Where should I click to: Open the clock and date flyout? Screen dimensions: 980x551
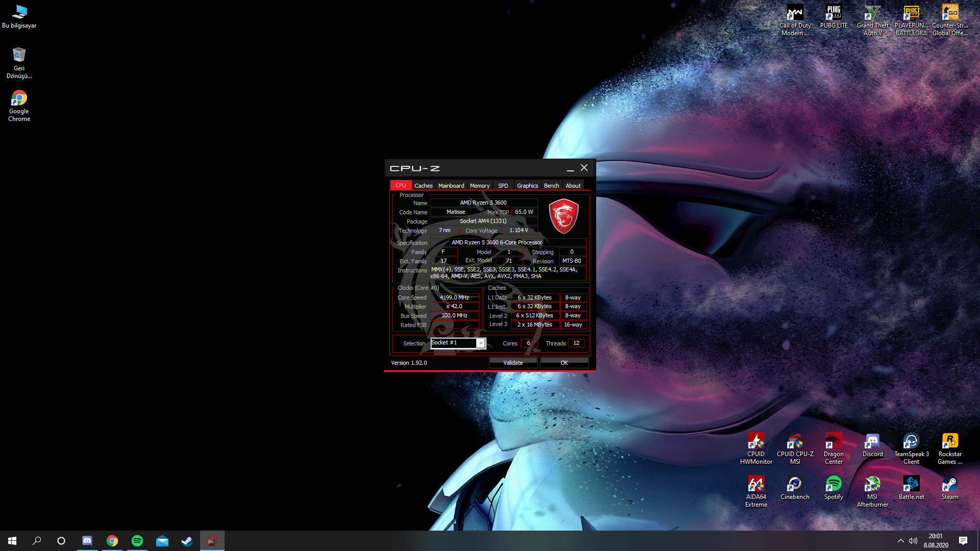[x=936, y=541]
